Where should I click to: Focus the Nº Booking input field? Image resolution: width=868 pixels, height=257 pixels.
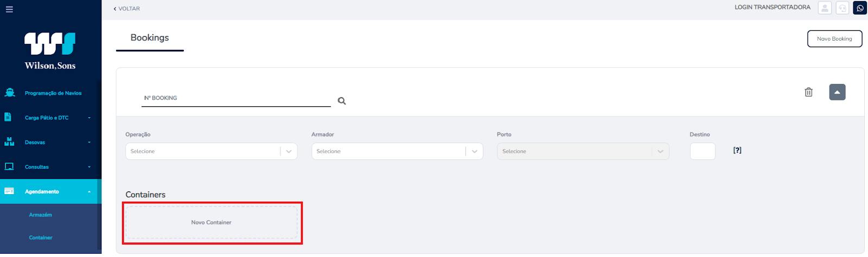point(236,98)
